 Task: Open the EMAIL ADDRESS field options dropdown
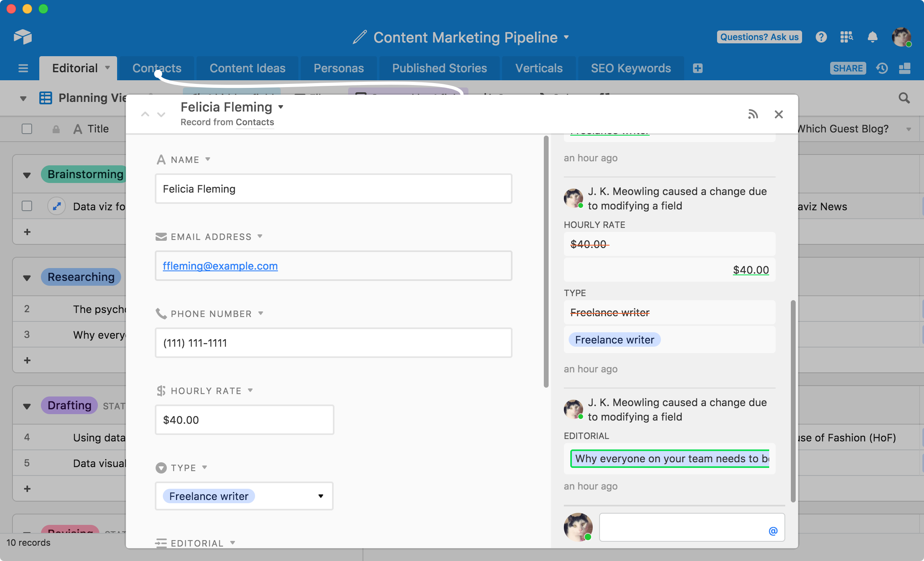260,236
